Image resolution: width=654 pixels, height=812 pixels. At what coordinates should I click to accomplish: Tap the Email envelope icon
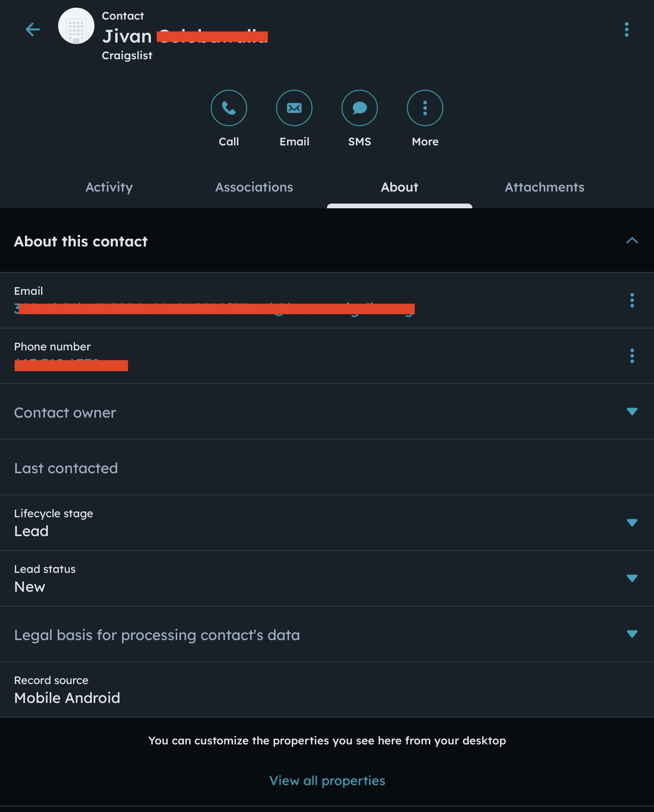tap(294, 108)
